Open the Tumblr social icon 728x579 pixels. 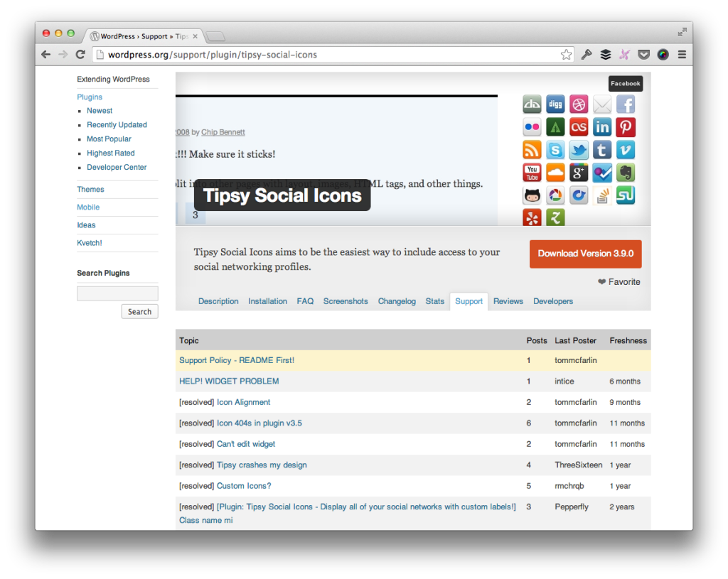click(x=602, y=150)
